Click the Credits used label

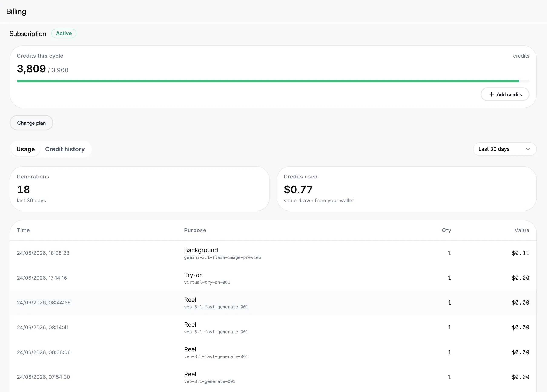(300, 177)
